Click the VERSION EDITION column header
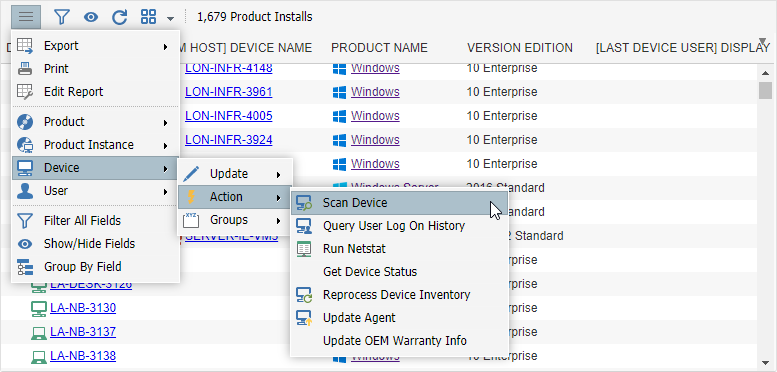 [x=520, y=48]
